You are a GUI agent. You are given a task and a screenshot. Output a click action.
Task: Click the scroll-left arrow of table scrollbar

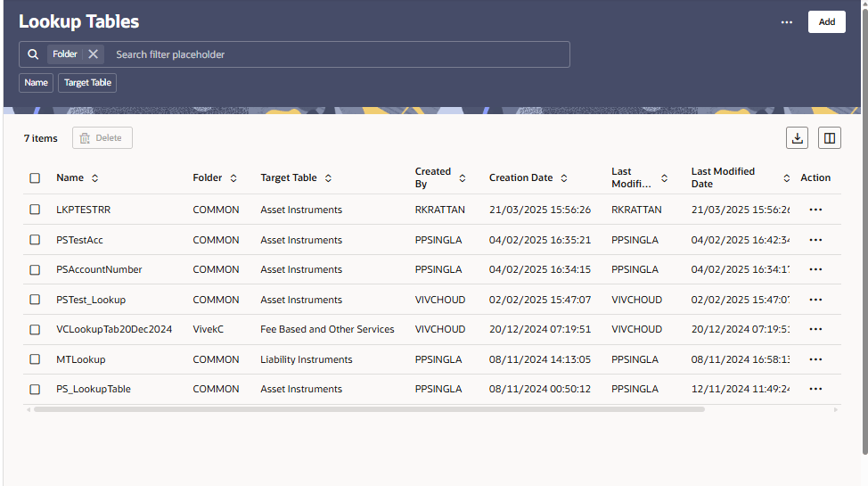point(29,409)
